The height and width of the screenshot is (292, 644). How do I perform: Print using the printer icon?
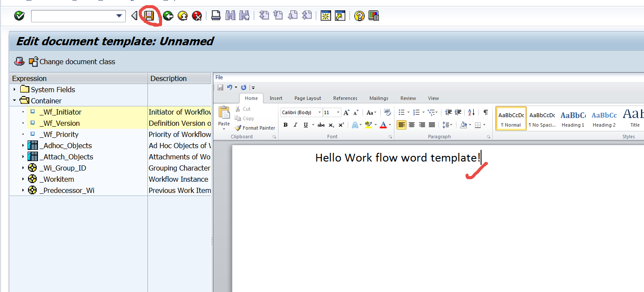pyautogui.click(x=216, y=16)
